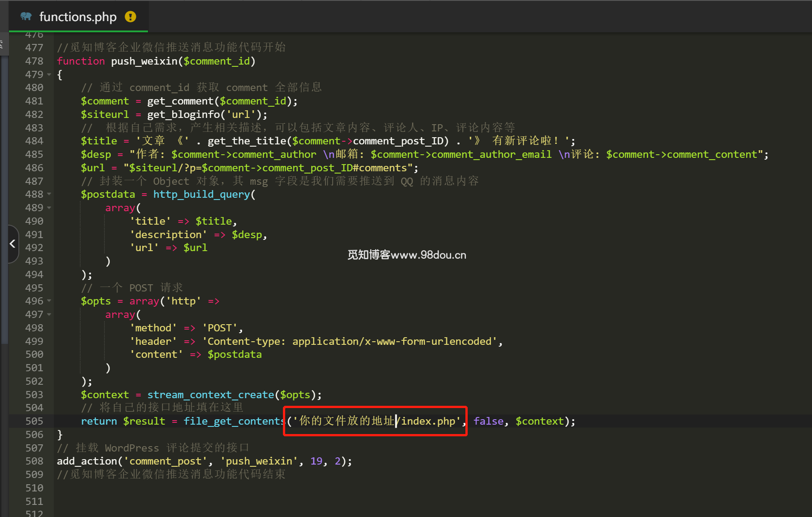Click the $desp variable on line 485

[96, 155]
